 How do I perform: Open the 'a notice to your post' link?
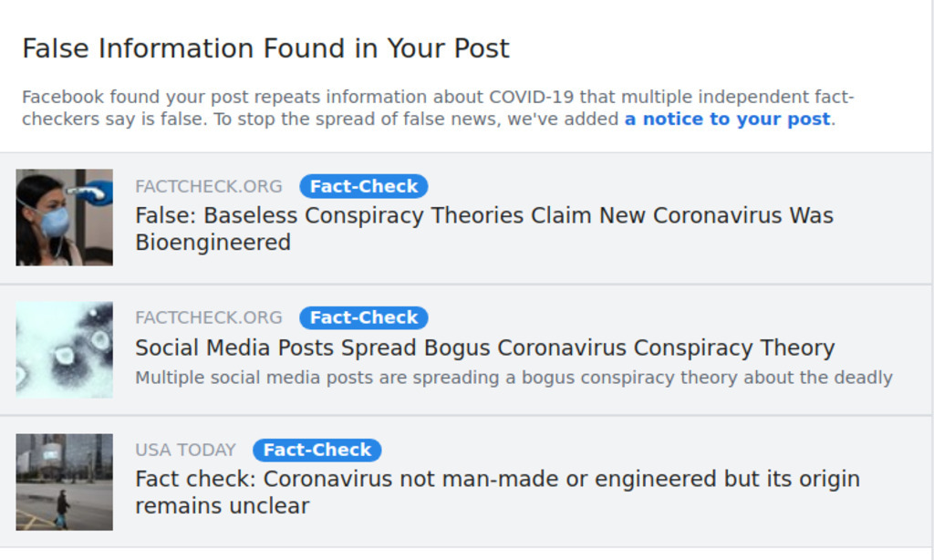click(x=727, y=119)
